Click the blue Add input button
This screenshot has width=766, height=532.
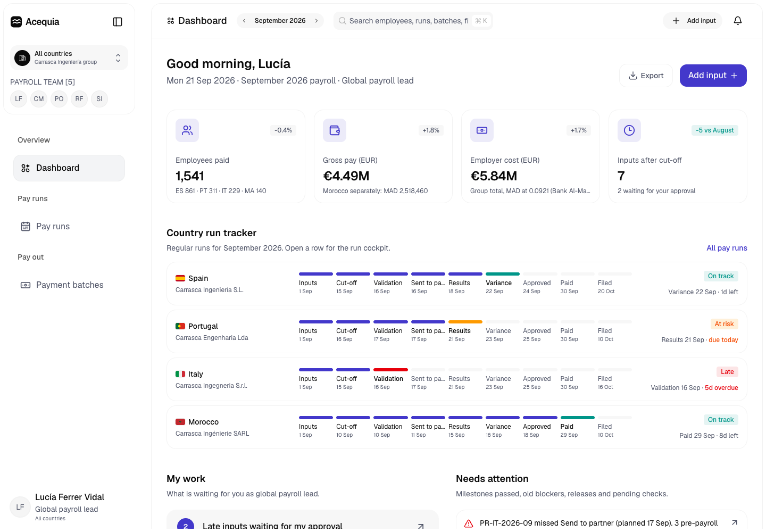[x=713, y=76]
